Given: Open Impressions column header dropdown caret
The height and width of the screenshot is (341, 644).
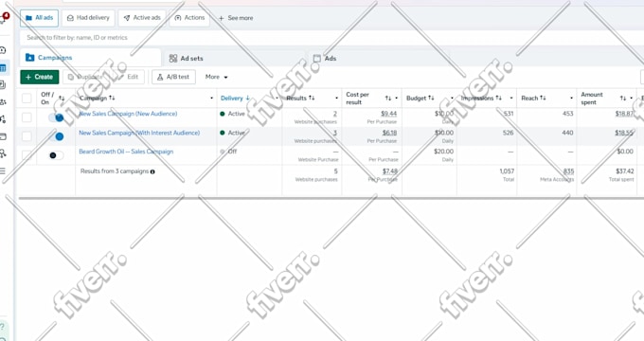Looking at the screenshot, I should point(511,99).
